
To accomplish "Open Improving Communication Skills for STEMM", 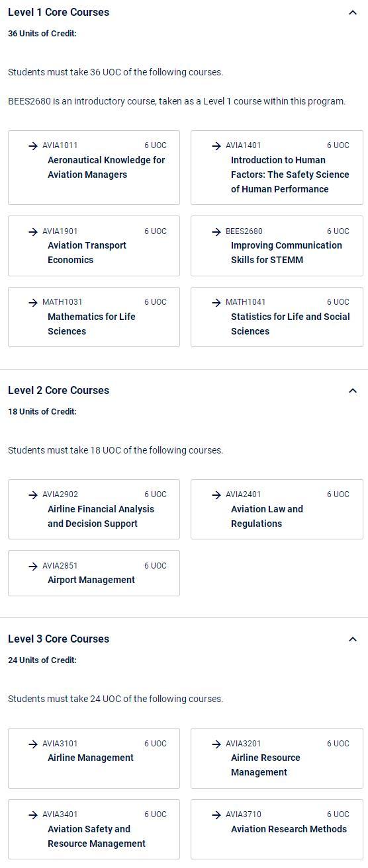I will click(x=287, y=253).
